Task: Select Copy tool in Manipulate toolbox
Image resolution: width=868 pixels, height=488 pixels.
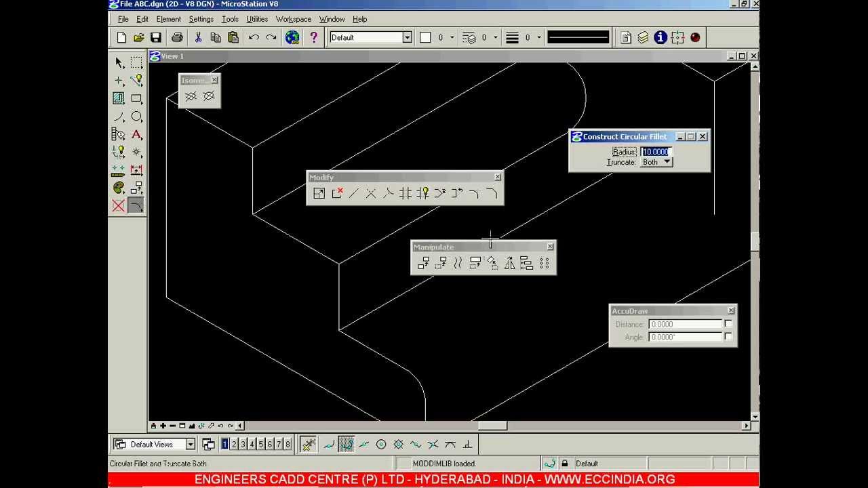Action: [423, 263]
